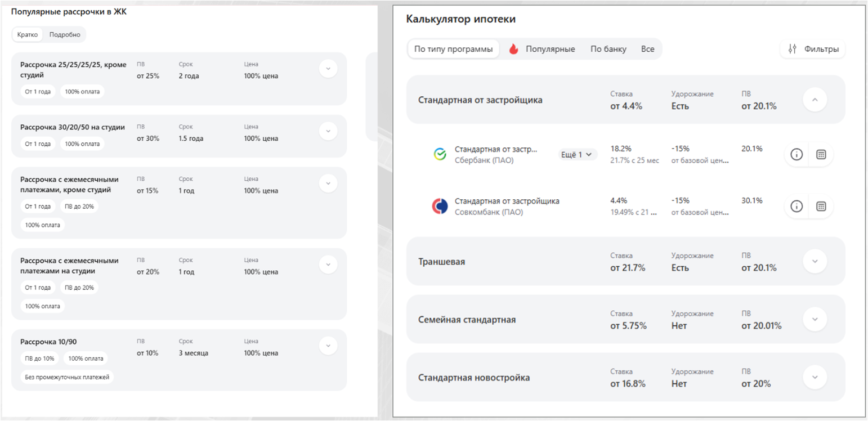The height and width of the screenshot is (421, 868).
Task: Switch the view to Подробно
Action: (x=65, y=35)
